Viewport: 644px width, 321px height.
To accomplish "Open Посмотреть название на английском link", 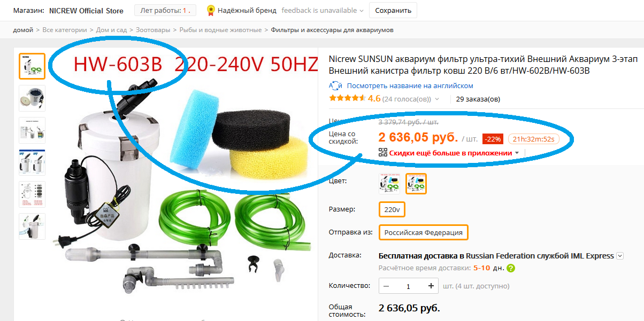I will point(410,85).
